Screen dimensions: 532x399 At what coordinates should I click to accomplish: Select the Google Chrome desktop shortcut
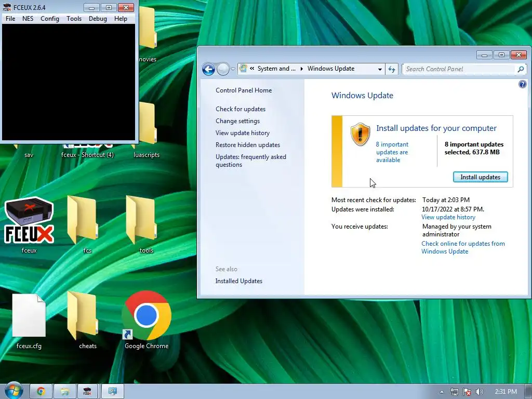pos(147,320)
